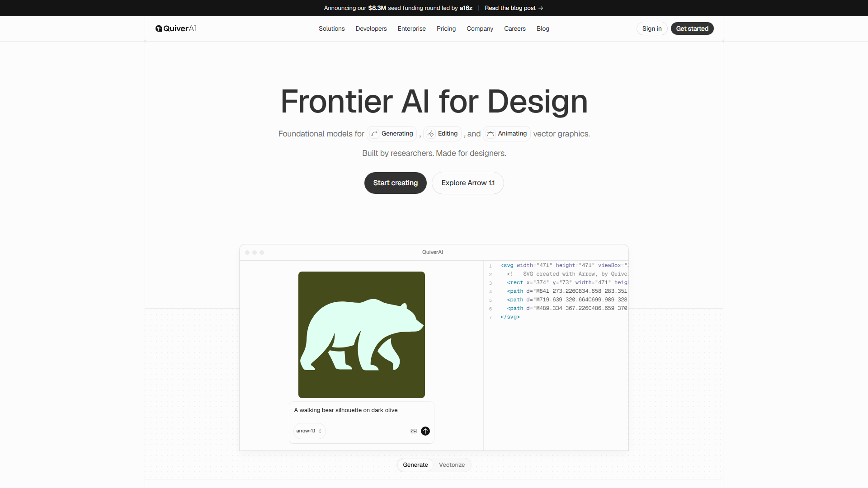Go to the Enterprise page
Viewport: 868px width, 488px height.
412,28
